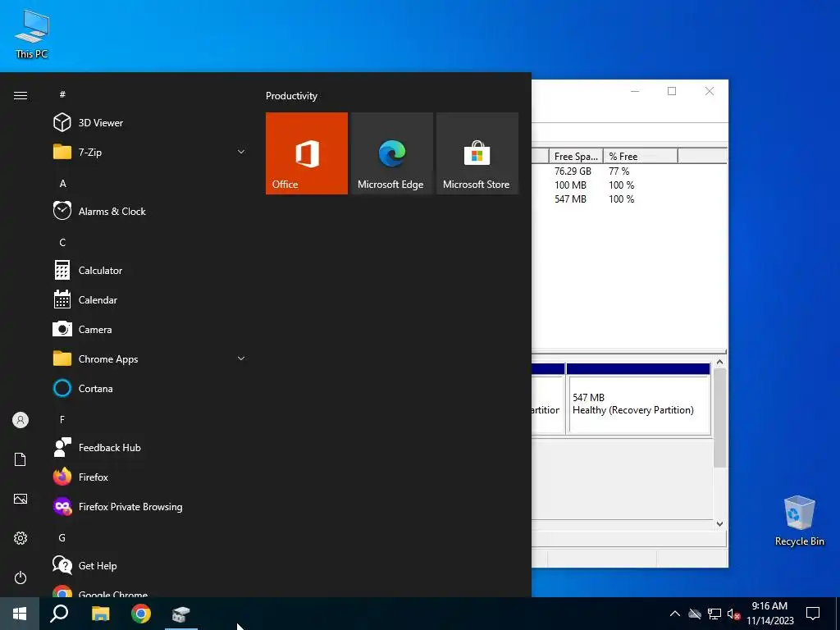Launch Firefox from the Start menu
840x630 pixels.
pyautogui.click(x=150, y=477)
